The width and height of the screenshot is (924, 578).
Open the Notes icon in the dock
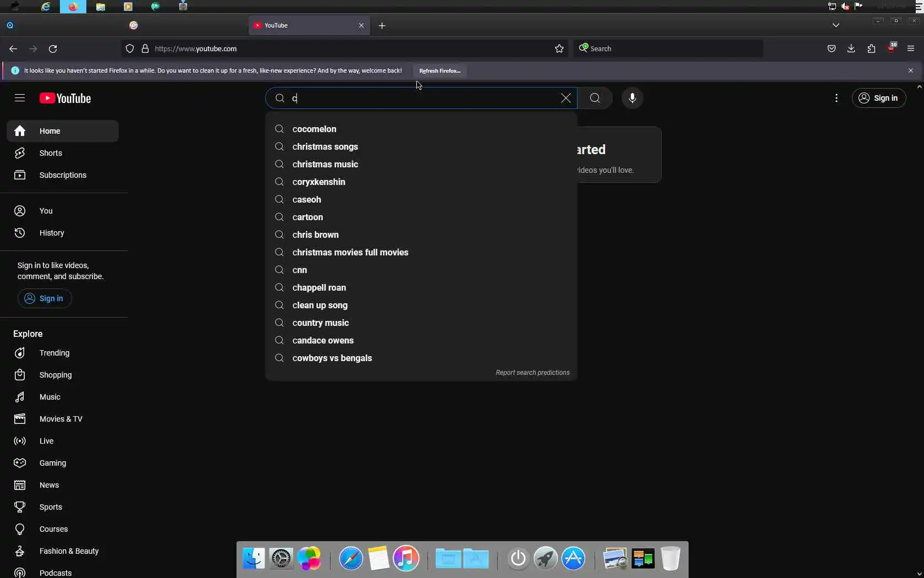(378, 559)
